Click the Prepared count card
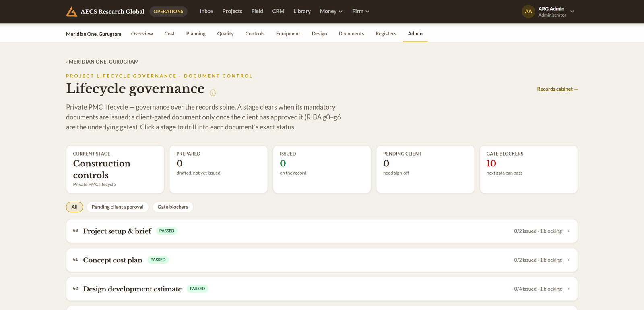644x310 pixels. [x=219, y=169]
